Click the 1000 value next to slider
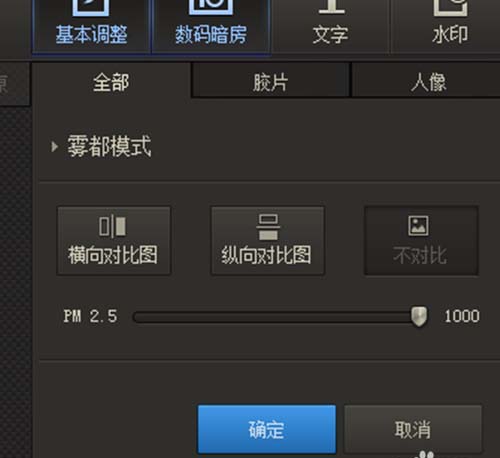The height and width of the screenshot is (458, 500). (462, 316)
